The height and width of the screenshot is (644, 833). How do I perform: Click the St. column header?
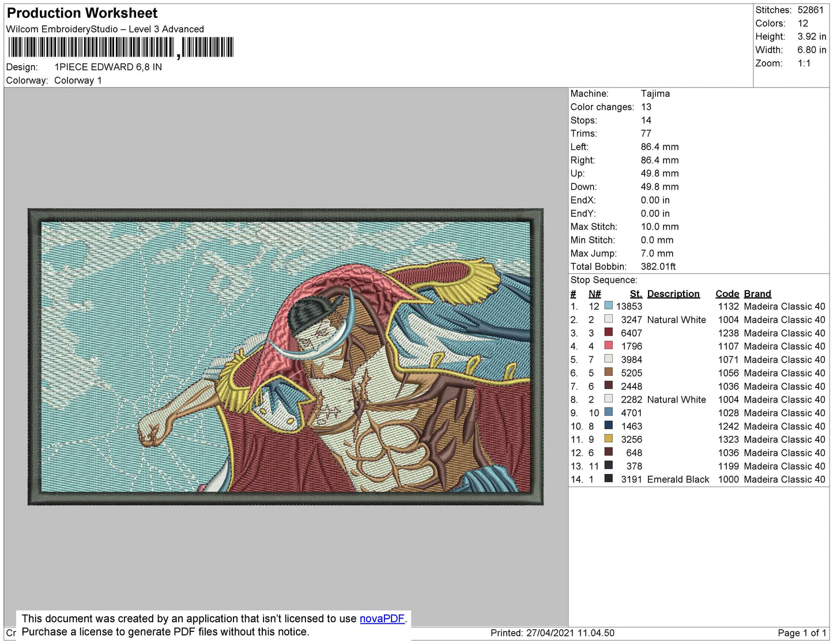click(x=636, y=293)
